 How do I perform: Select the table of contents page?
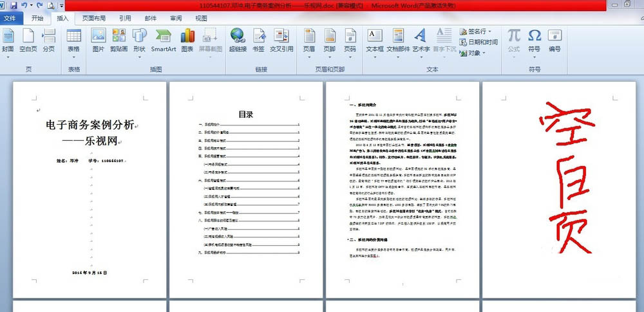coord(246,190)
